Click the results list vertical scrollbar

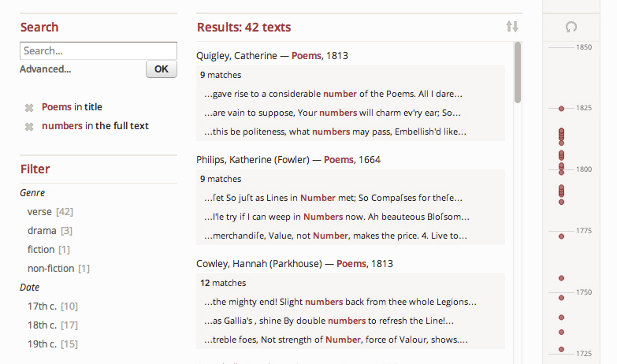(x=518, y=72)
